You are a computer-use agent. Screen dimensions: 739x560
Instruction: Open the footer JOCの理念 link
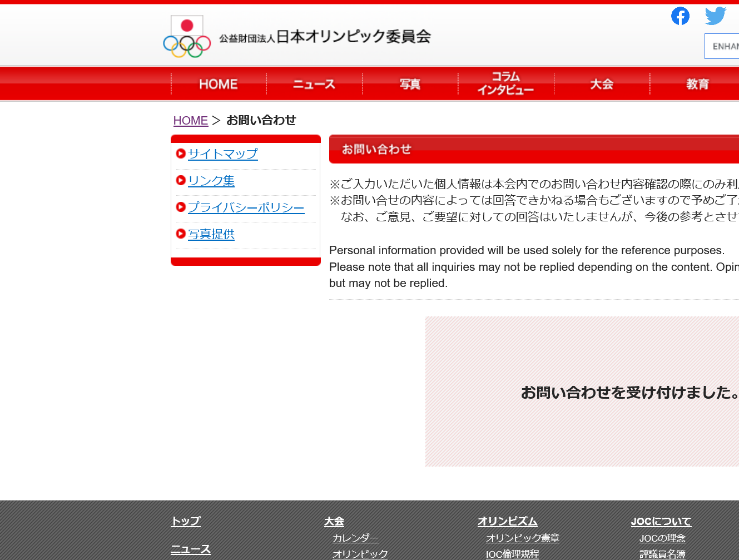(662, 538)
